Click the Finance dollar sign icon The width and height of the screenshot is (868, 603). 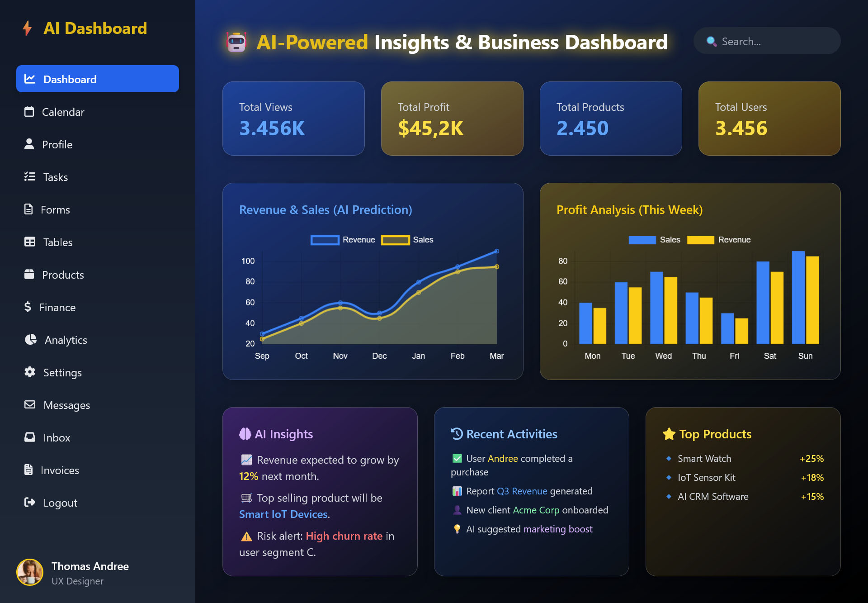28,307
